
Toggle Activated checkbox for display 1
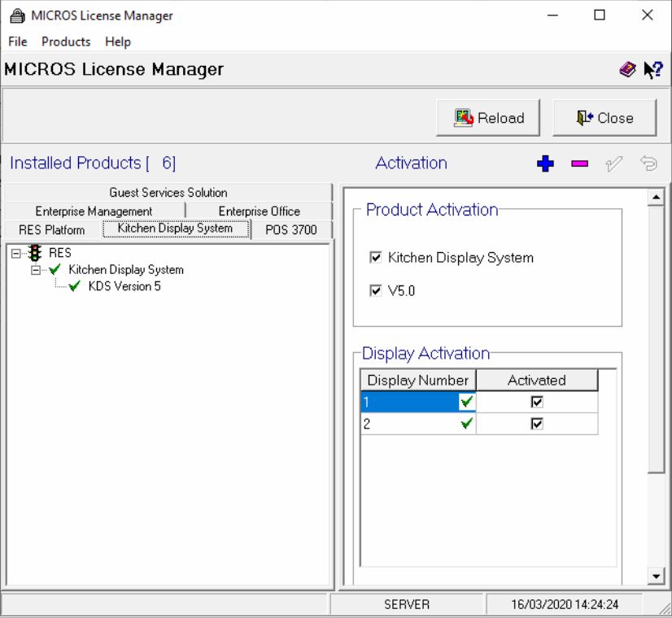[x=537, y=402]
